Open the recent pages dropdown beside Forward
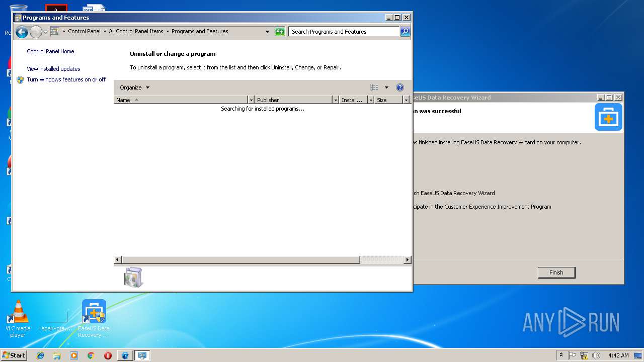Image resolution: width=644 pixels, height=362 pixels. click(x=46, y=32)
